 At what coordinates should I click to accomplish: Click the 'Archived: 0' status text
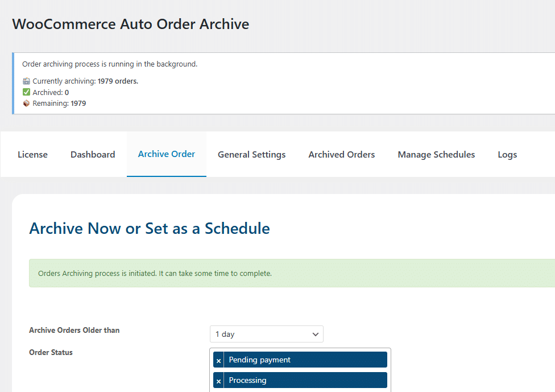coord(51,92)
